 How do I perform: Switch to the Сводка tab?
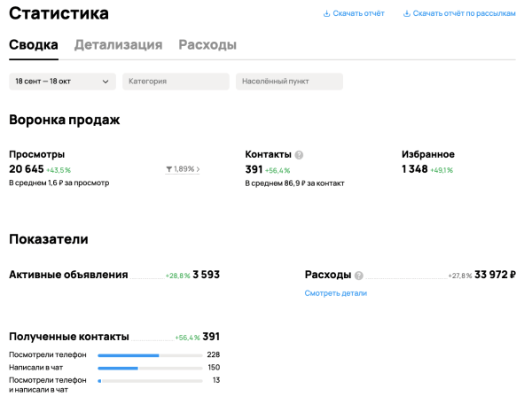(34, 45)
